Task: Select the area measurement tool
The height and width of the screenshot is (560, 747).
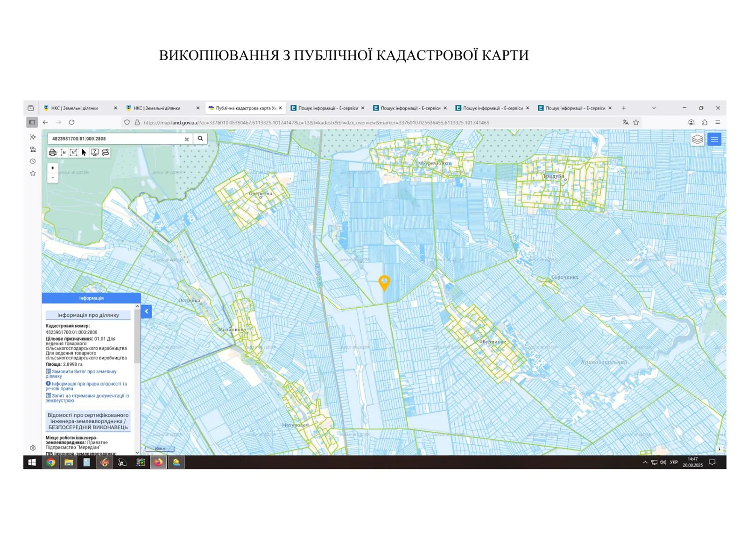Action: tap(74, 153)
